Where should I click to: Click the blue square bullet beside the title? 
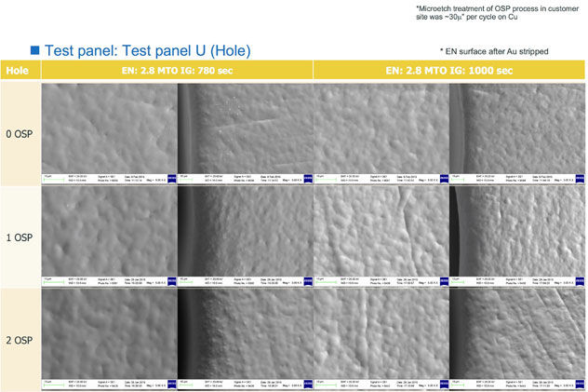point(34,50)
